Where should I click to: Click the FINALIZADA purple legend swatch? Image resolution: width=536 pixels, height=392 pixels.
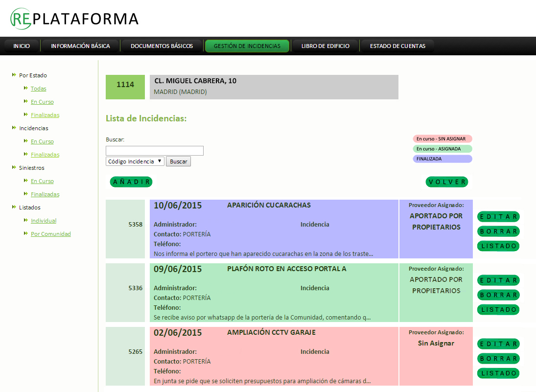pos(443,159)
